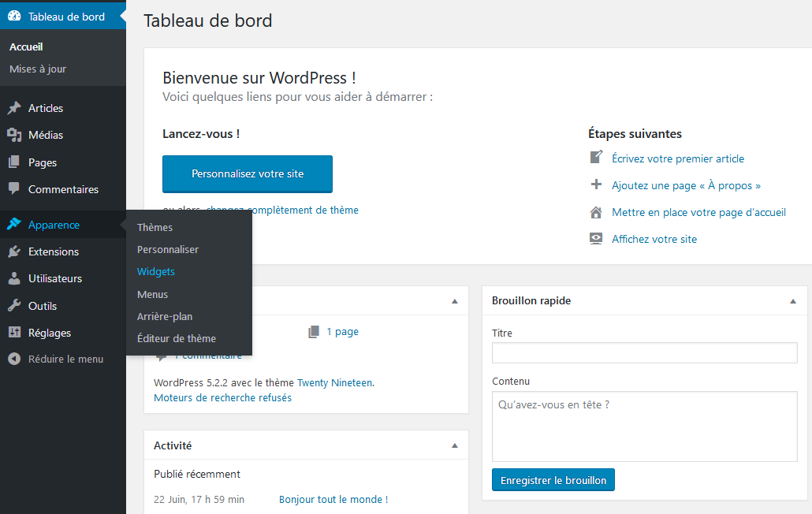Open the Affichez votre site link
This screenshot has width=812, height=514.
pos(654,239)
